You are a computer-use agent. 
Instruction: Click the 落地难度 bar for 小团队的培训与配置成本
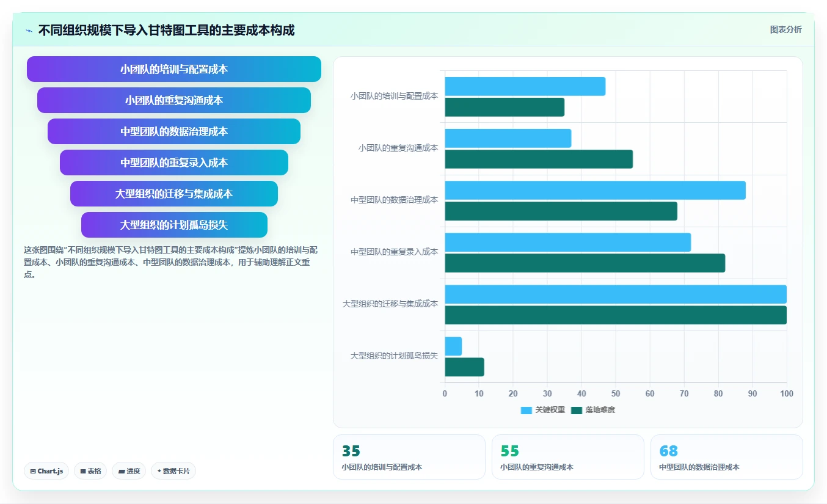pos(505,107)
